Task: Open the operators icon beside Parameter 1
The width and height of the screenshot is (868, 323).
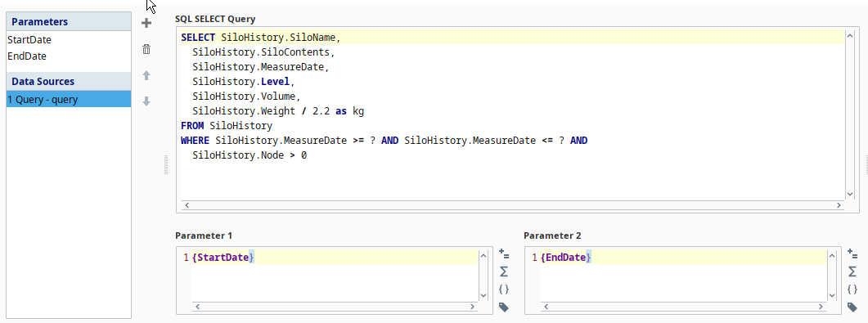Action: [504, 253]
